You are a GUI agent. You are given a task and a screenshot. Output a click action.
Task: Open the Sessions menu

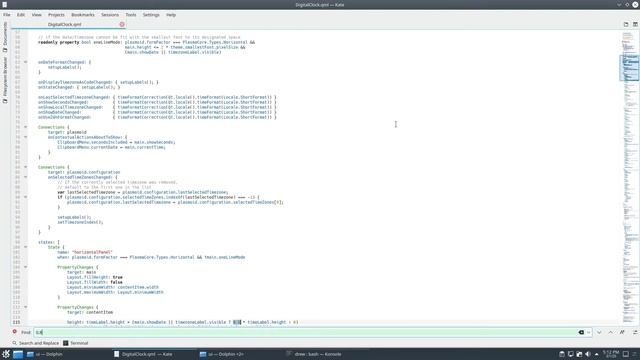coord(110,15)
